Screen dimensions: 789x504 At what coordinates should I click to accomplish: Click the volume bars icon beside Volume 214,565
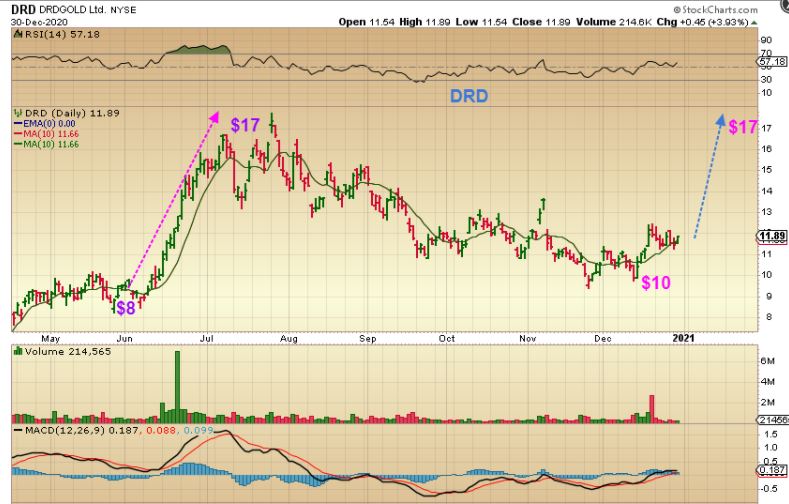(19, 351)
